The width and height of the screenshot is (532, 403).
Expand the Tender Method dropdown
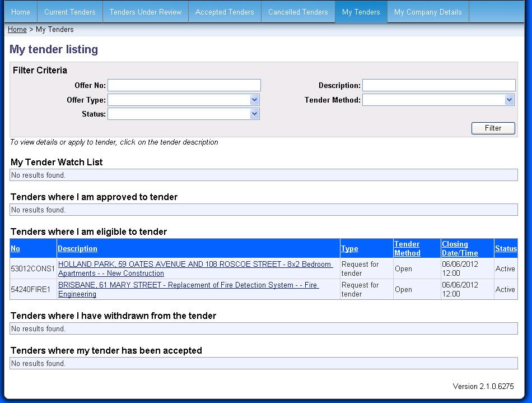509,100
